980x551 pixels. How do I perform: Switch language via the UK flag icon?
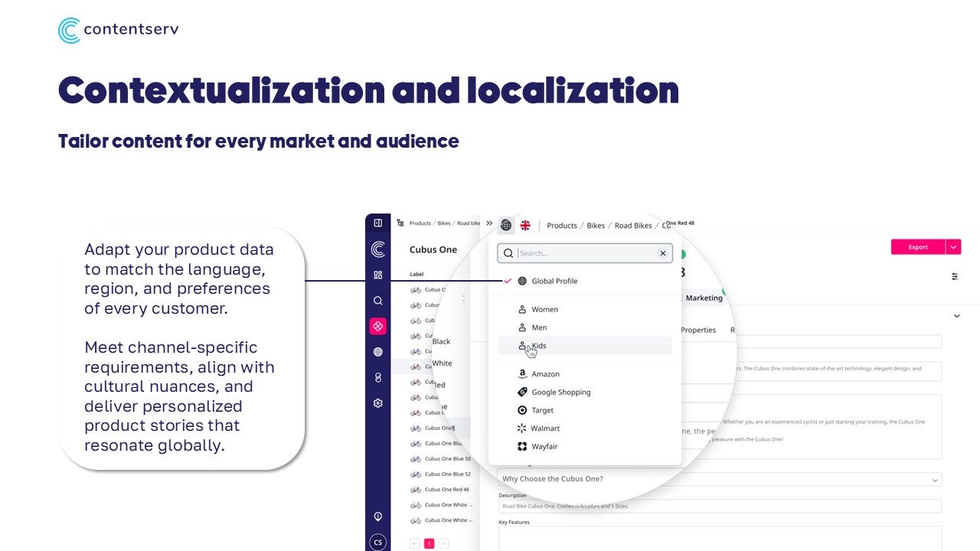(525, 225)
